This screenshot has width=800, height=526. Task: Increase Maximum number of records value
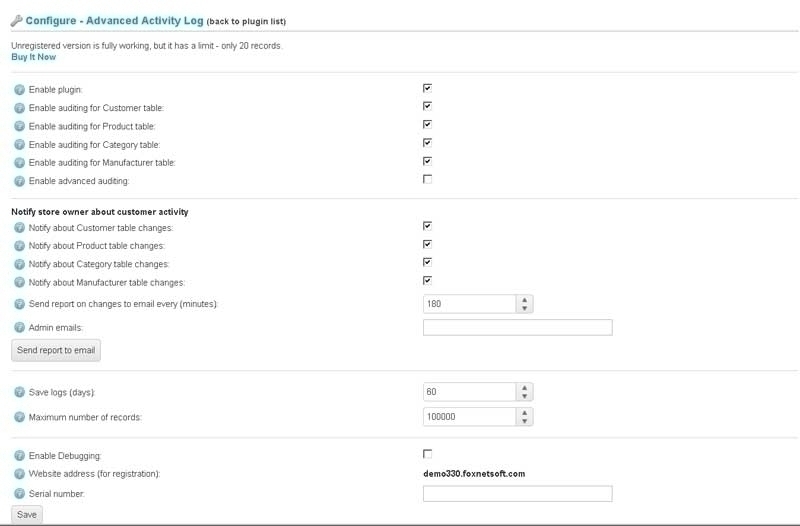(524, 413)
